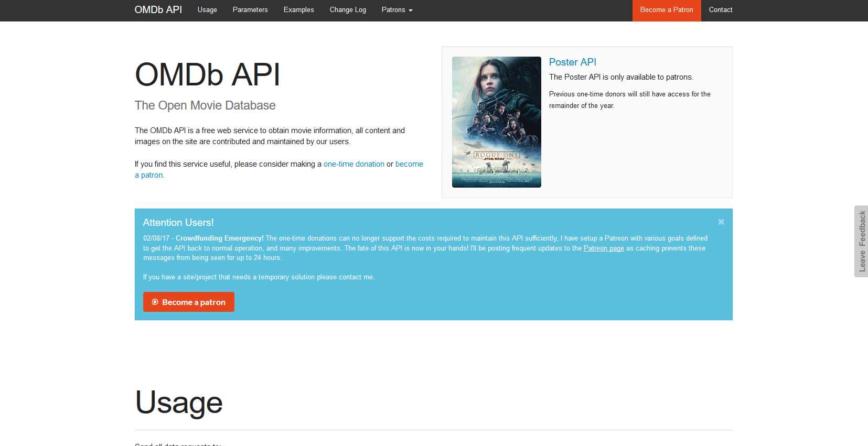868x446 pixels.
Task: Click the OMDb API brand logo in navbar
Action: coord(158,9)
